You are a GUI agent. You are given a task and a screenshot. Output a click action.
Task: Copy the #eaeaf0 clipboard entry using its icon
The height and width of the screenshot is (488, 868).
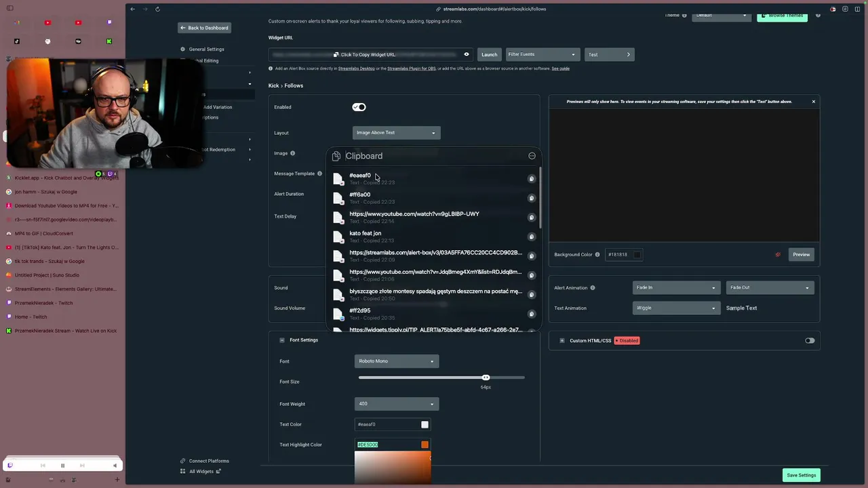point(532,179)
